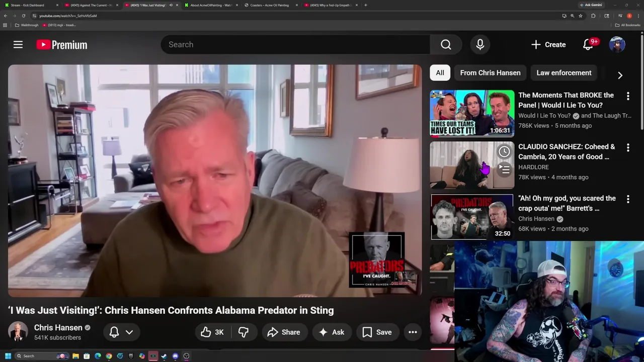Open the Windows Start menu
This screenshot has height=362, width=644.
8,356
